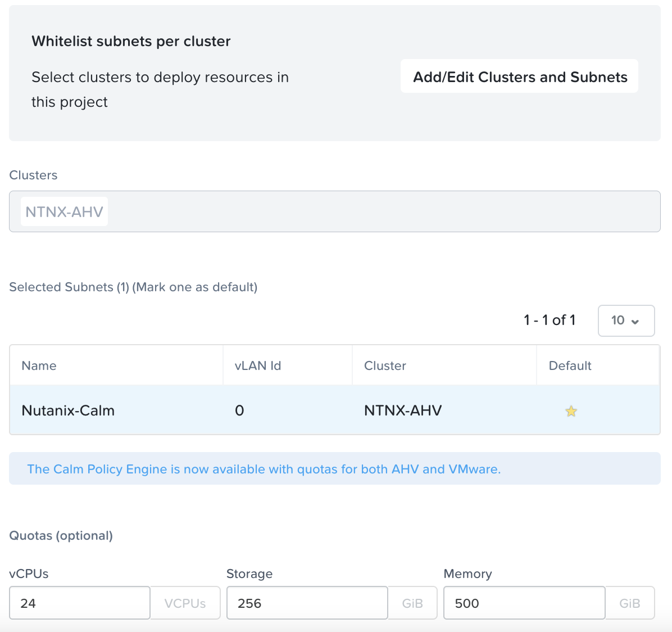Click the VCPUs unit label
Screen dimensions: 672x632
185,603
